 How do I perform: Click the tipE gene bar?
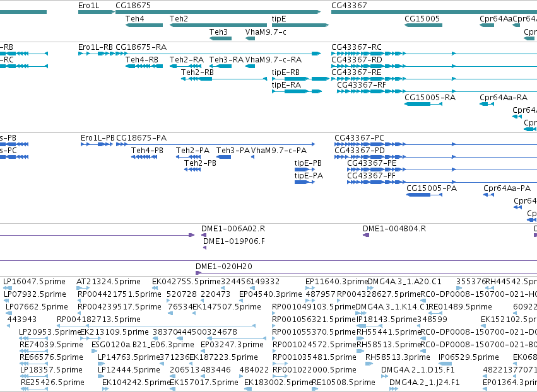pyautogui.click(x=300, y=25)
